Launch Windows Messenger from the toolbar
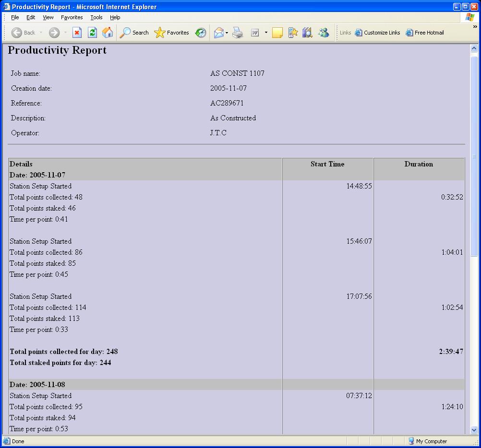Viewport: 481px width, 448px height. 324,32
